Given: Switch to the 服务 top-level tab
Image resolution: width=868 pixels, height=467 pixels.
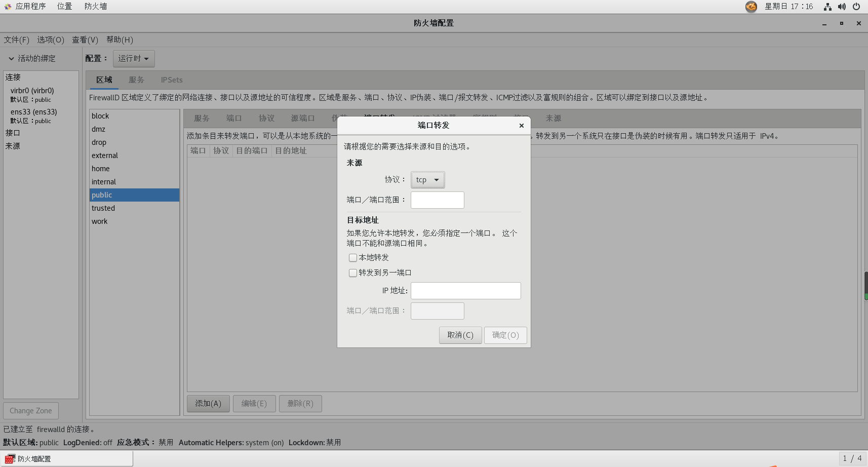Looking at the screenshot, I should click(136, 80).
